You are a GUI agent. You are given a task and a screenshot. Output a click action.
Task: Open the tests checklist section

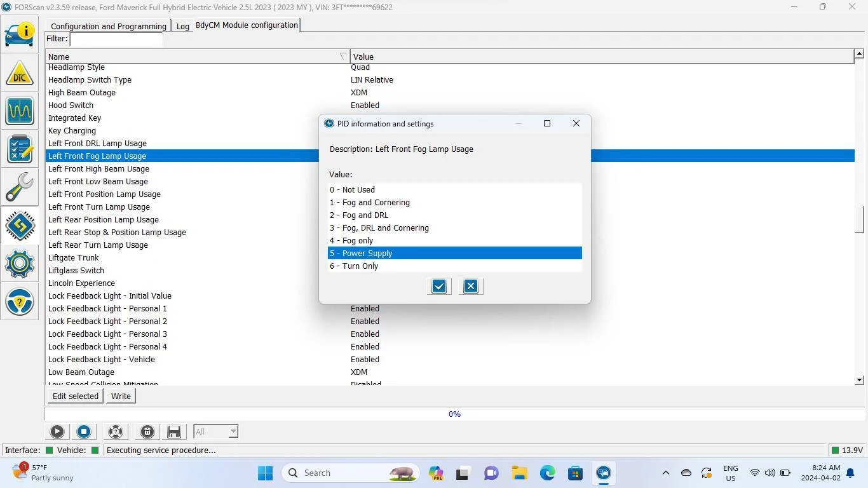20,149
